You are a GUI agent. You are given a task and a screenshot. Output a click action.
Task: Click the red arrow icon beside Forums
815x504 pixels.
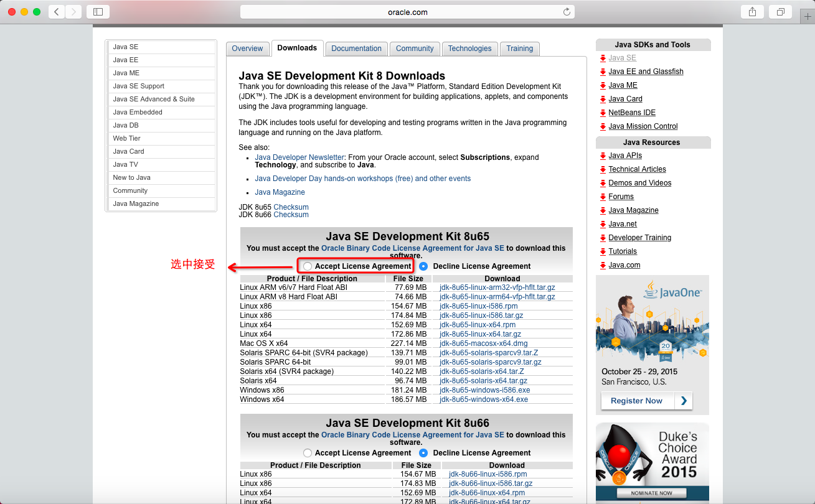click(603, 197)
